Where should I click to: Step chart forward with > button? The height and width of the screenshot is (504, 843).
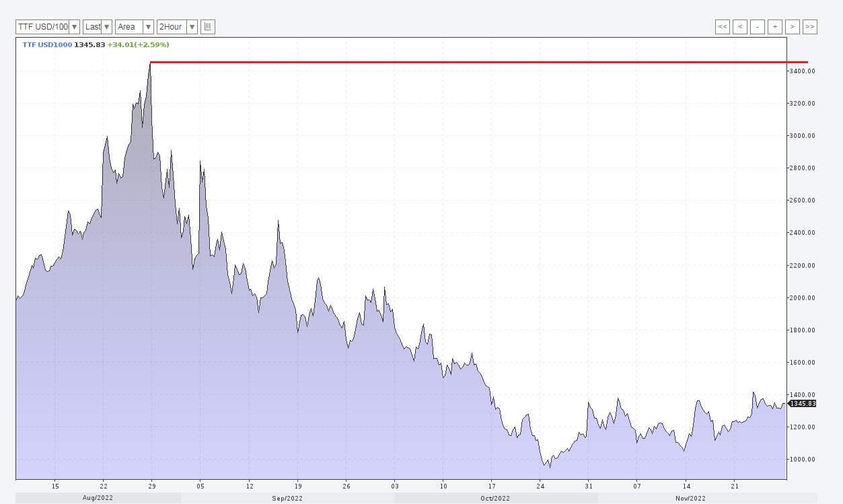point(793,27)
